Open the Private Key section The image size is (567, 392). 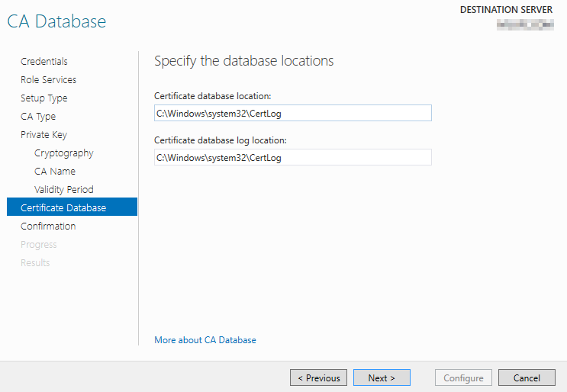point(43,135)
